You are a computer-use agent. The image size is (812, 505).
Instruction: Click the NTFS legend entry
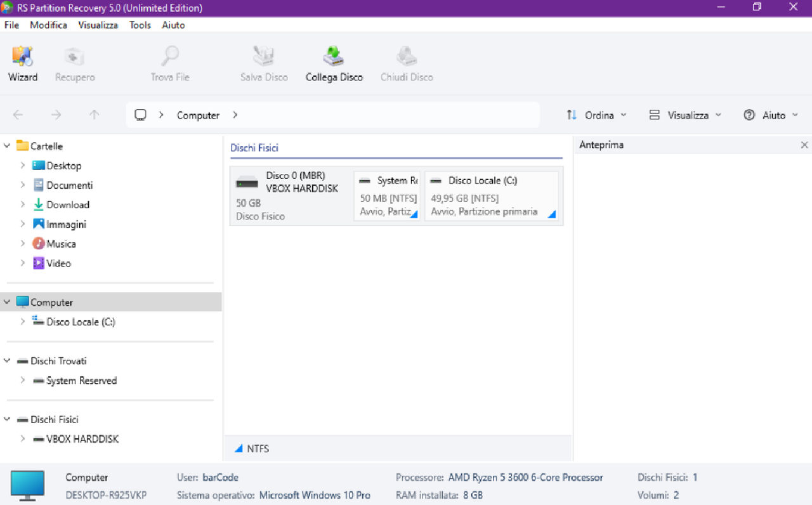click(252, 449)
